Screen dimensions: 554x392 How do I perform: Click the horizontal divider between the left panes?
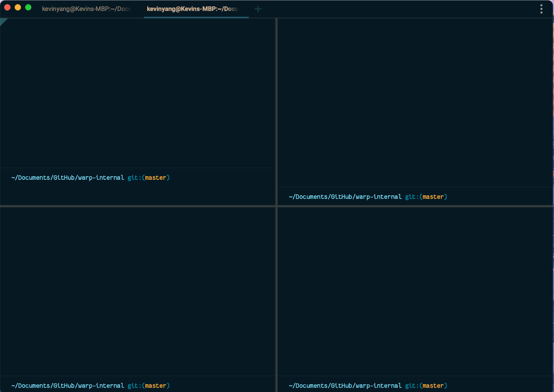coord(138,206)
